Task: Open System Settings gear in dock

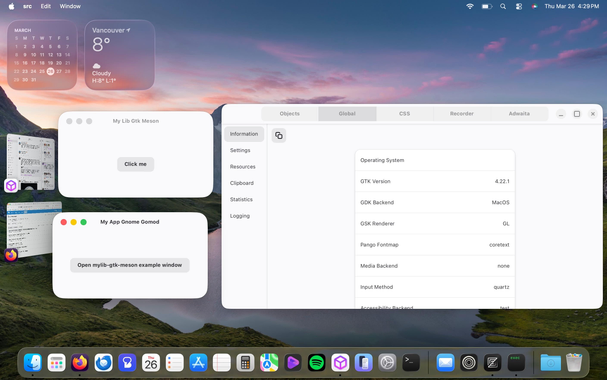Action: [387, 363]
